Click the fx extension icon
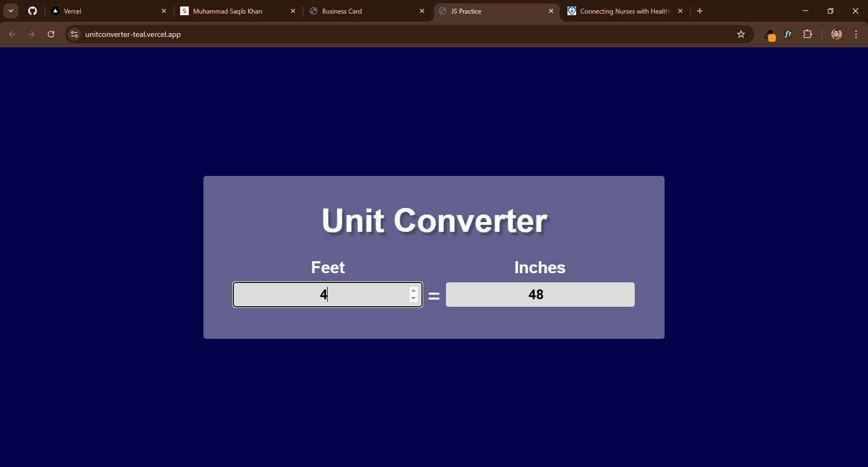The height and width of the screenshot is (467, 868). [788, 34]
